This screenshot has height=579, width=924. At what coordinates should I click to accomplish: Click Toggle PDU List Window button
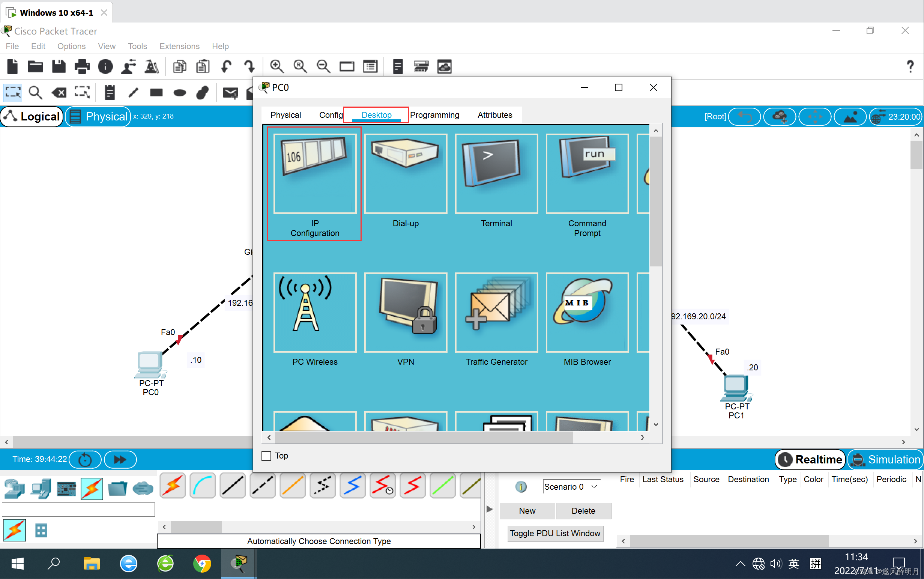click(554, 533)
